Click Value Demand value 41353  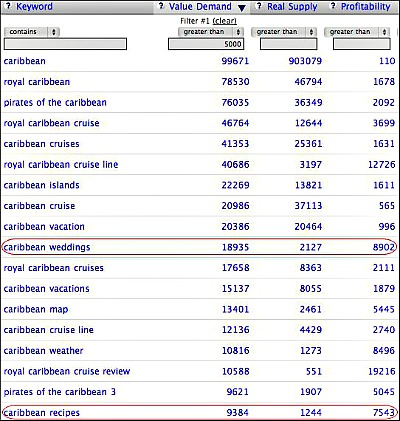[235, 144]
